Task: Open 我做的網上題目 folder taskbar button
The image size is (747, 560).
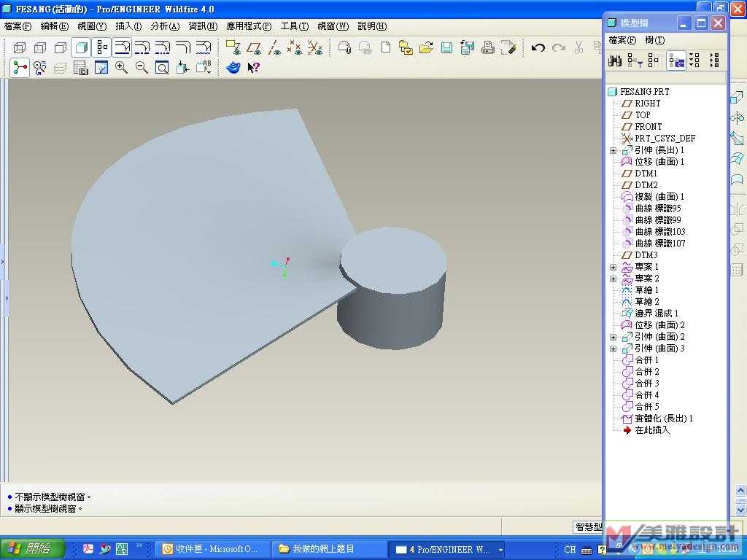Action: coord(329,549)
